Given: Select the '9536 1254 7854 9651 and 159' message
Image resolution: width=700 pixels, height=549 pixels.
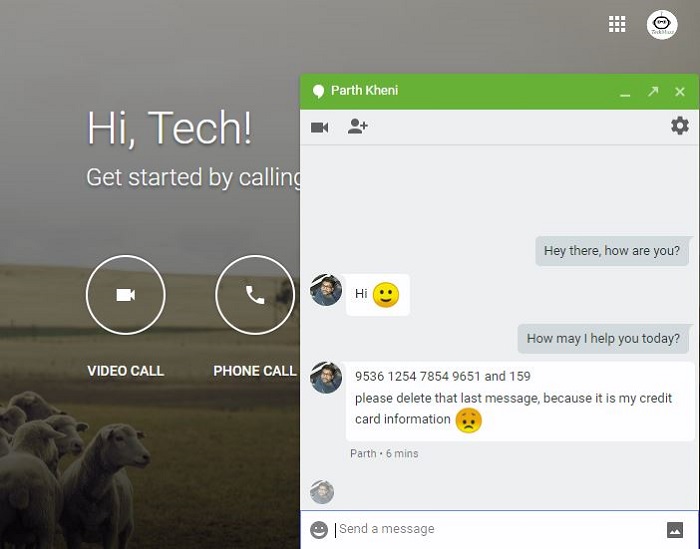Looking at the screenshot, I should click(443, 376).
